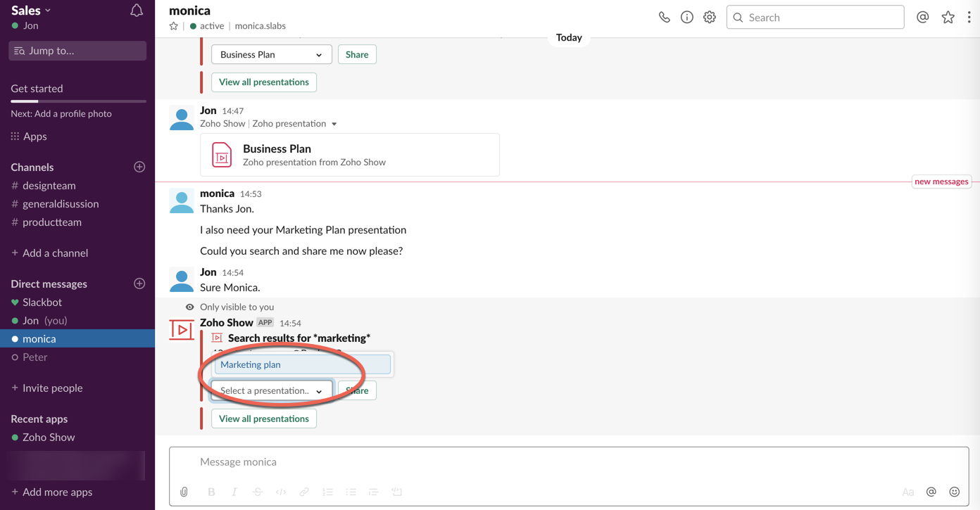Screen dimensions: 980x510
Task: Open mentions and reactions at-sign icon
Action: click(x=922, y=18)
